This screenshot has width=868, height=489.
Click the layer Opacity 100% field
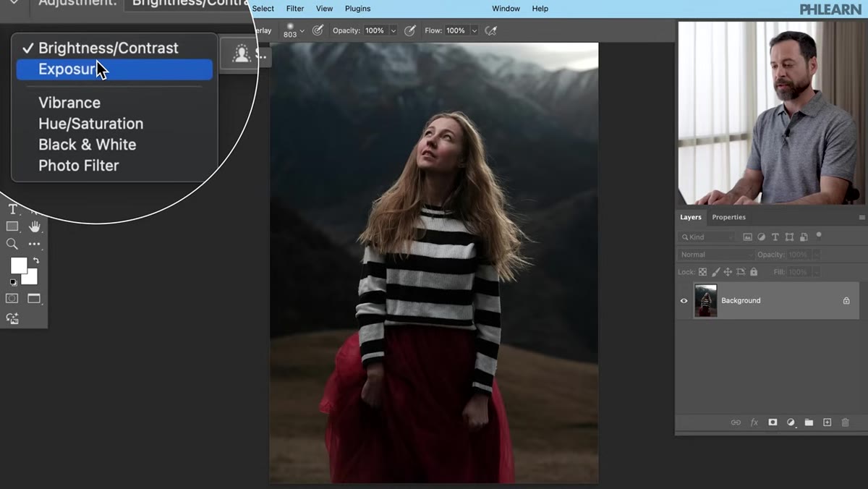coord(799,255)
